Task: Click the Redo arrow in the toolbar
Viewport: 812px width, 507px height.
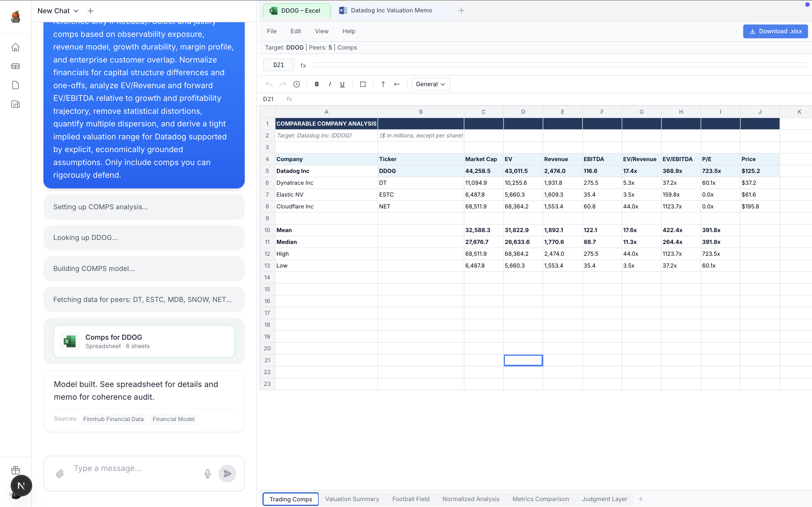Action: click(x=282, y=84)
